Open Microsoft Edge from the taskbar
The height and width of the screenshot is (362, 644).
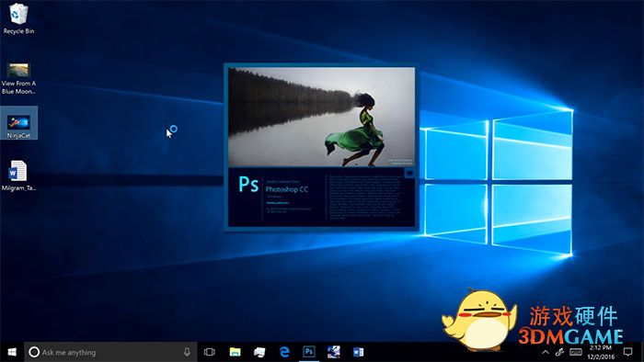click(284, 352)
